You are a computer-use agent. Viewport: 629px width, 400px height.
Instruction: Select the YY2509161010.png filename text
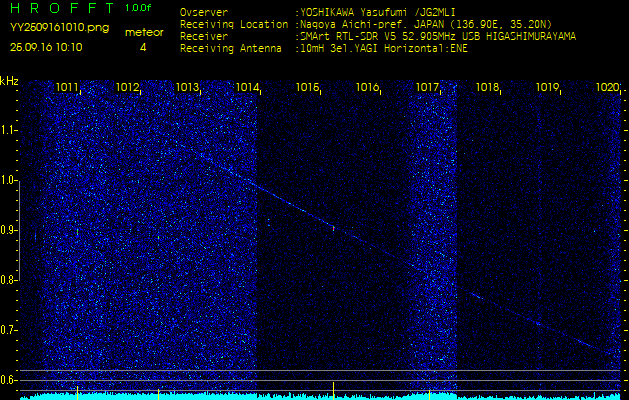(59, 28)
